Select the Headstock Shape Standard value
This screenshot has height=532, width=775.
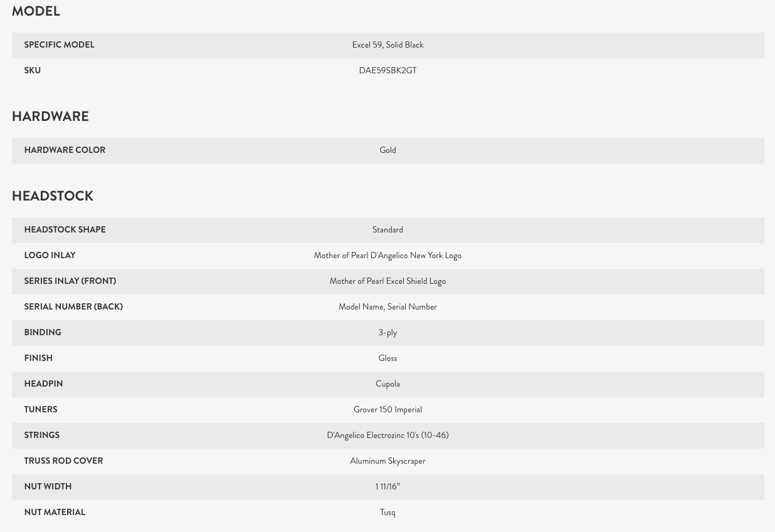[387, 230]
